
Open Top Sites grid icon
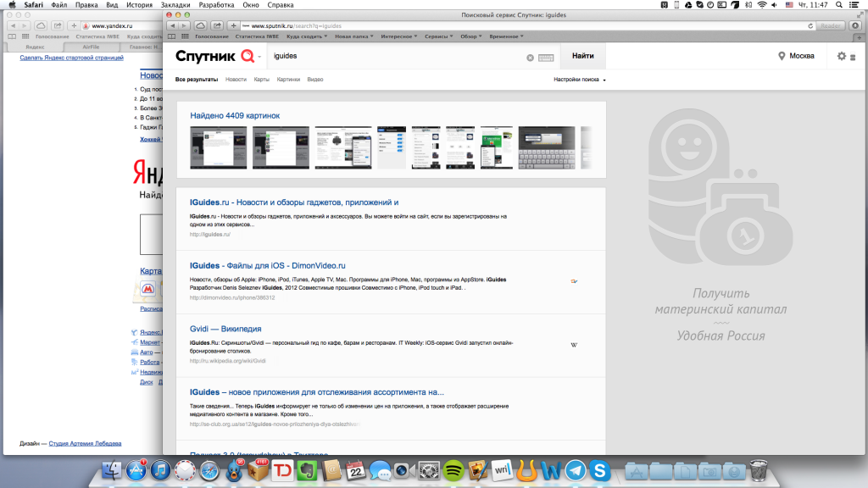pos(185,36)
